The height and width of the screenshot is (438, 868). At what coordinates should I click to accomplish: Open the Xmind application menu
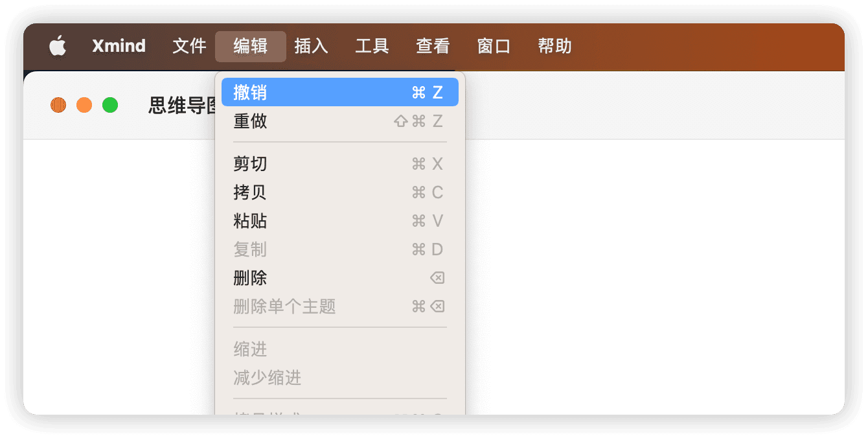click(x=118, y=46)
